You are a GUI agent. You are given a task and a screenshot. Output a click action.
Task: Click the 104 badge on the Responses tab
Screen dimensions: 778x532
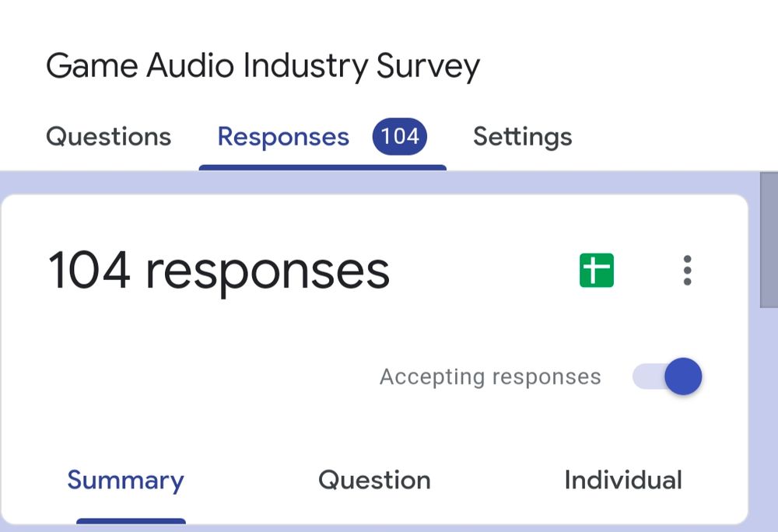point(399,136)
